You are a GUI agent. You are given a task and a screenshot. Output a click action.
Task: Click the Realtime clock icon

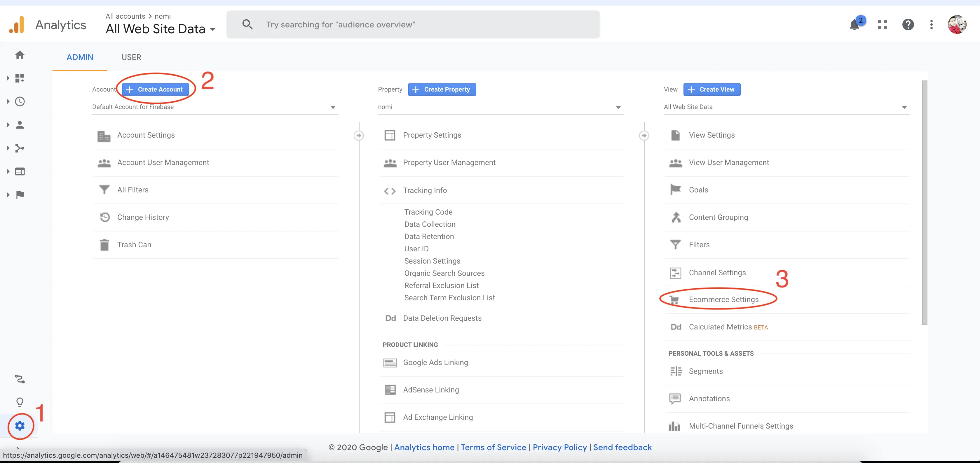[x=20, y=101]
